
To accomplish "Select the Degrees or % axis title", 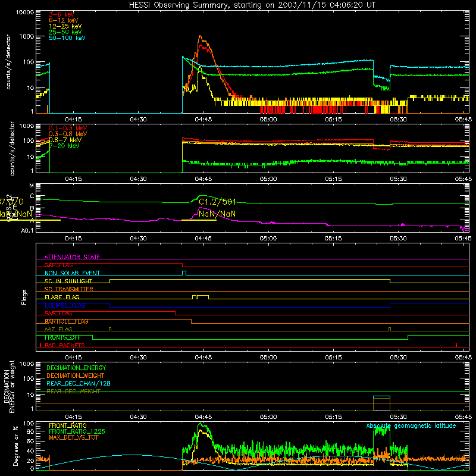I will coord(16,446).
